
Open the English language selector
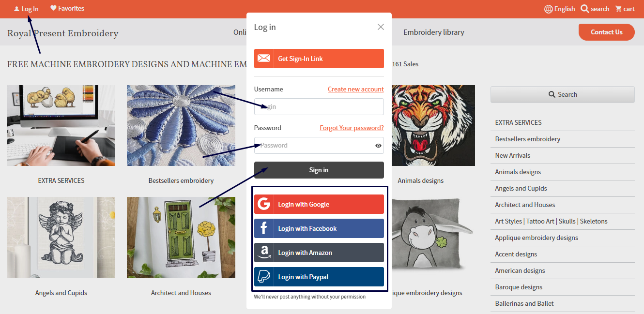pyautogui.click(x=559, y=9)
